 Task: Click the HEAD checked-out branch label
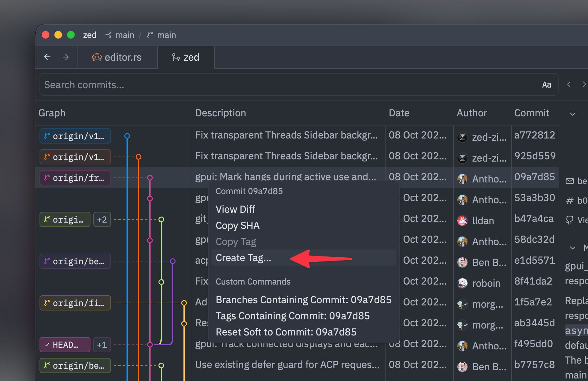click(x=65, y=345)
